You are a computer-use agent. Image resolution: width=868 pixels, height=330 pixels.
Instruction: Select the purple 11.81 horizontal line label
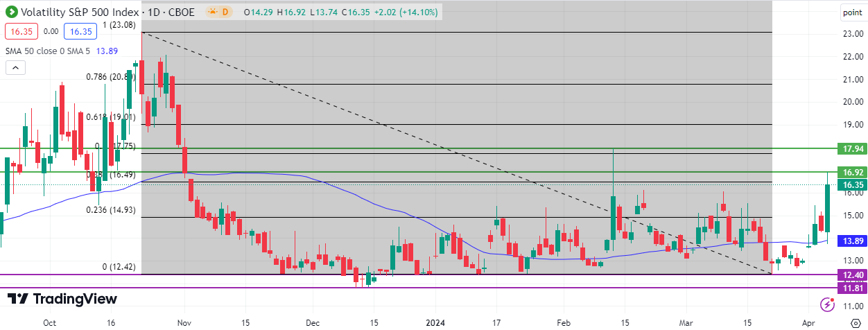(x=851, y=288)
